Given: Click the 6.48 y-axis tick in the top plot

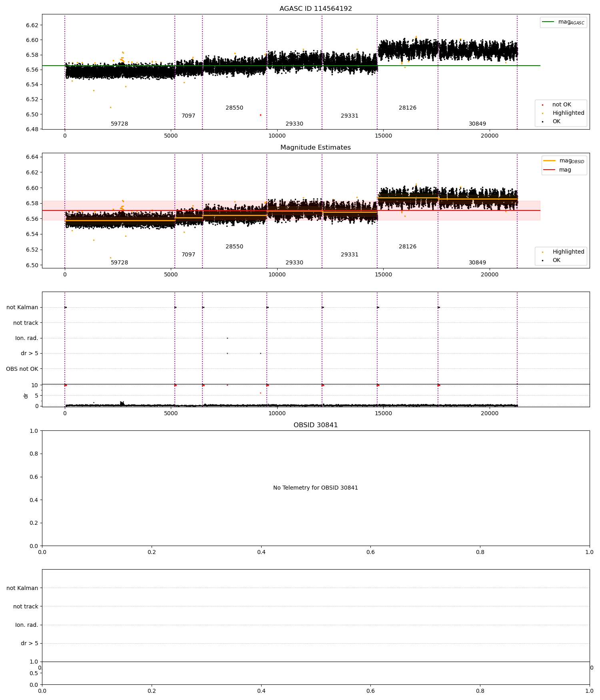Looking at the screenshot, I should pyautogui.click(x=32, y=129).
